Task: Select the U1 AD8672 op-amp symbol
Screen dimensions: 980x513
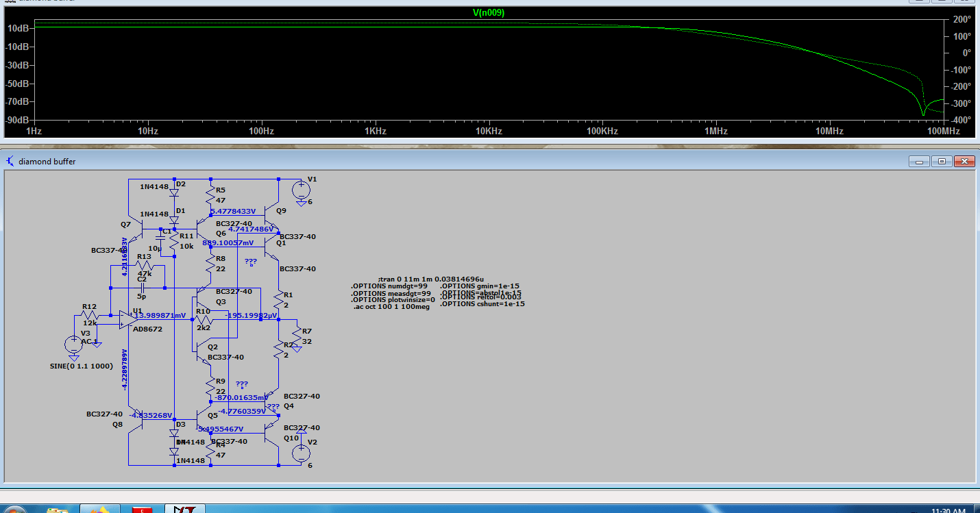Action: pyautogui.click(x=127, y=320)
